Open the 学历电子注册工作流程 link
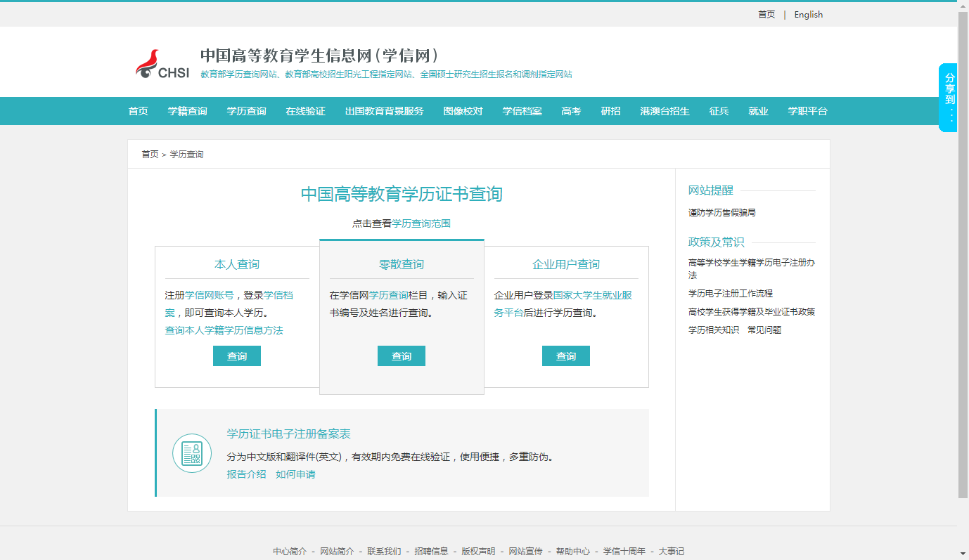The height and width of the screenshot is (560, 969). pos(731,293)
